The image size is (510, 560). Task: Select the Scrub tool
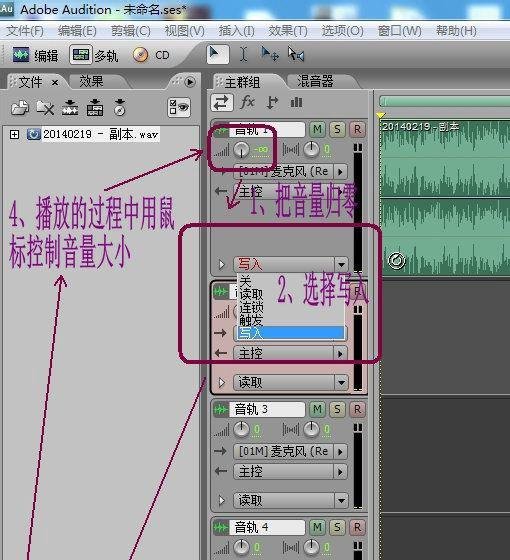296,55
